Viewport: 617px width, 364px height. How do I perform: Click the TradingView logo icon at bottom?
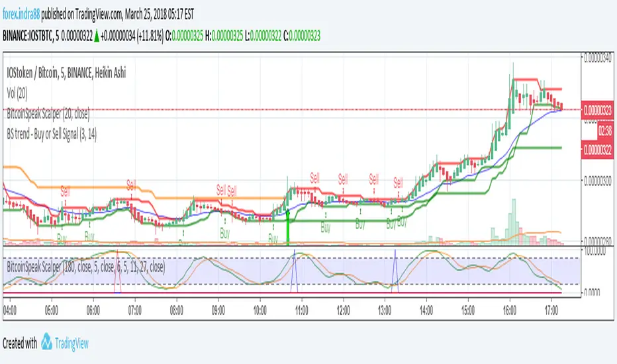46,341
